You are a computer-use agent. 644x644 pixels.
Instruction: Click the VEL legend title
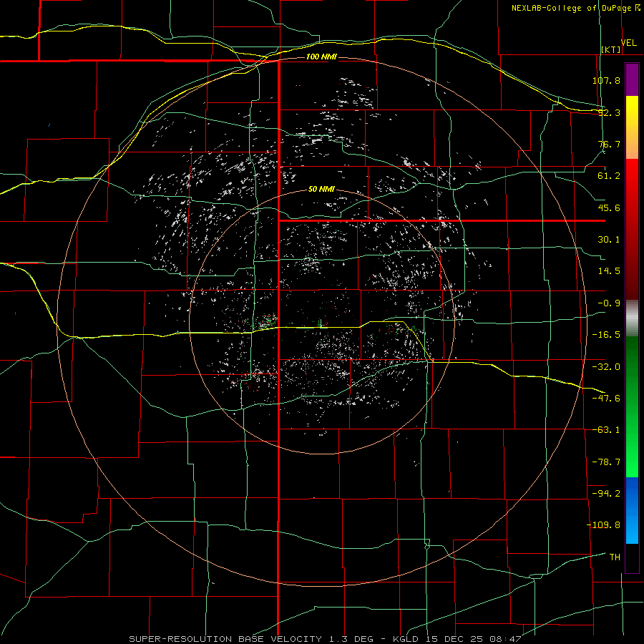click(x=628, y=43)
